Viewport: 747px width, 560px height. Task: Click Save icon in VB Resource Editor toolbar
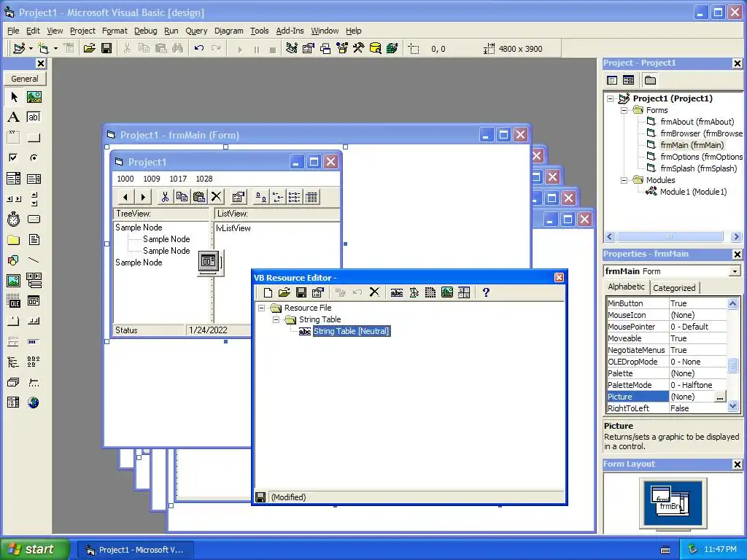coord(301,292)
